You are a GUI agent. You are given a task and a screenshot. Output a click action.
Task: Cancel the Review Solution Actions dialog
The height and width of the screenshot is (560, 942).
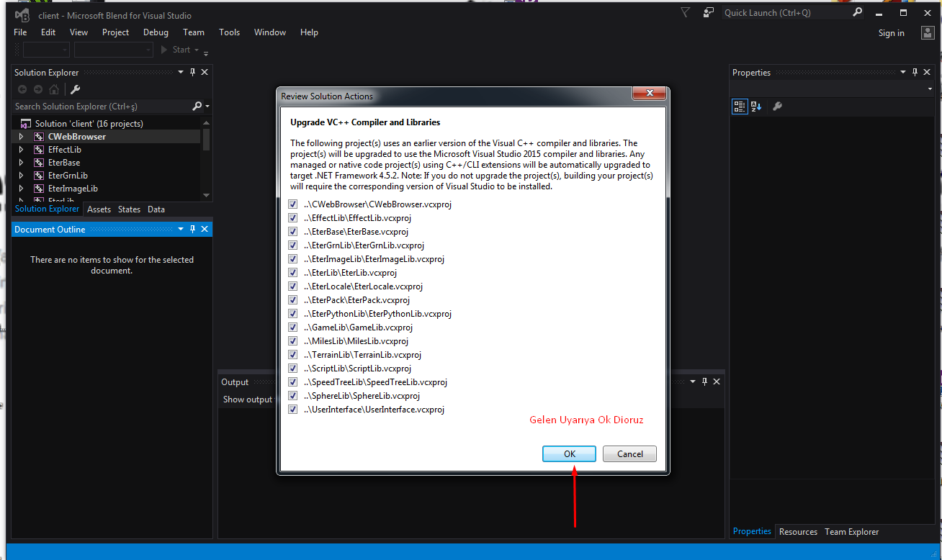click(630, 453)
